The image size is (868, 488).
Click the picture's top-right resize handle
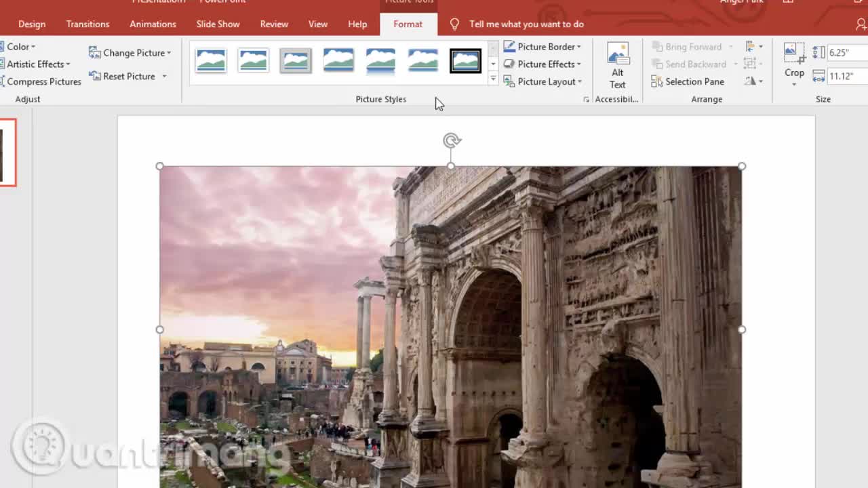742,166
